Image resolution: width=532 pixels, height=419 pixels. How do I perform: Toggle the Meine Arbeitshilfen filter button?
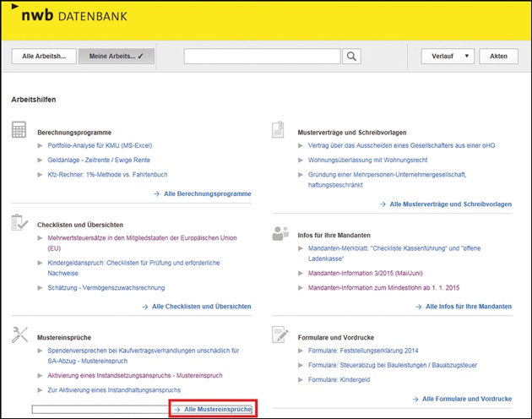(117, 57)
